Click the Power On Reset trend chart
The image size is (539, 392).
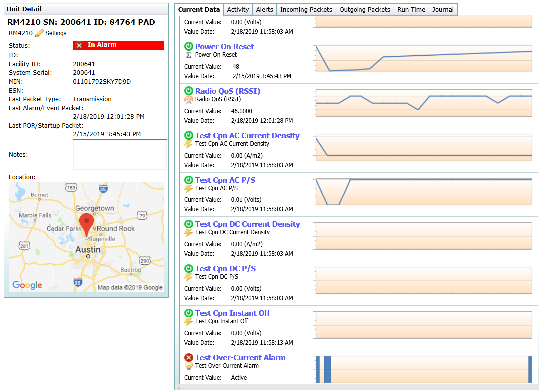point(424,59)
